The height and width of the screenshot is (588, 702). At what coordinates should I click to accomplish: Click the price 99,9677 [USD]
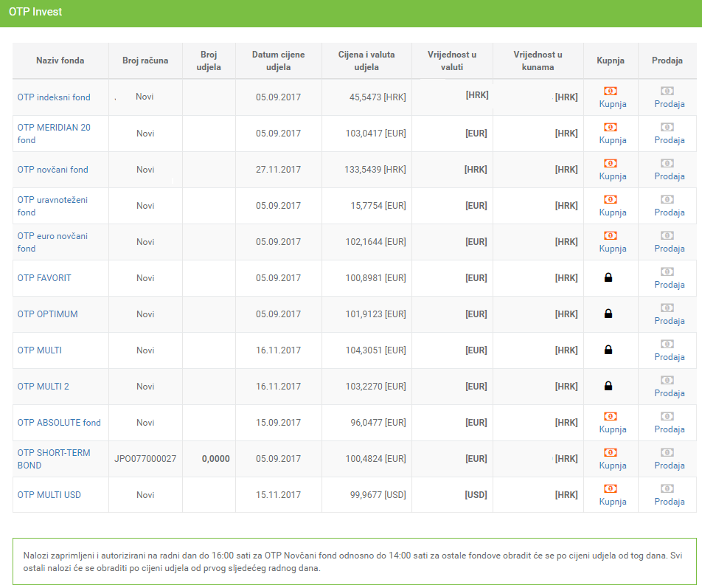click(x=378, y=495)
